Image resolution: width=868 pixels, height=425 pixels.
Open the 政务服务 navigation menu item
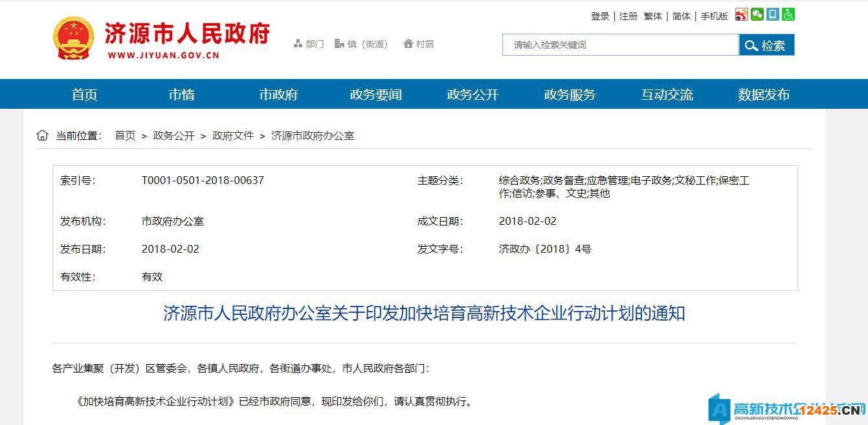click(x=570, y=95)
